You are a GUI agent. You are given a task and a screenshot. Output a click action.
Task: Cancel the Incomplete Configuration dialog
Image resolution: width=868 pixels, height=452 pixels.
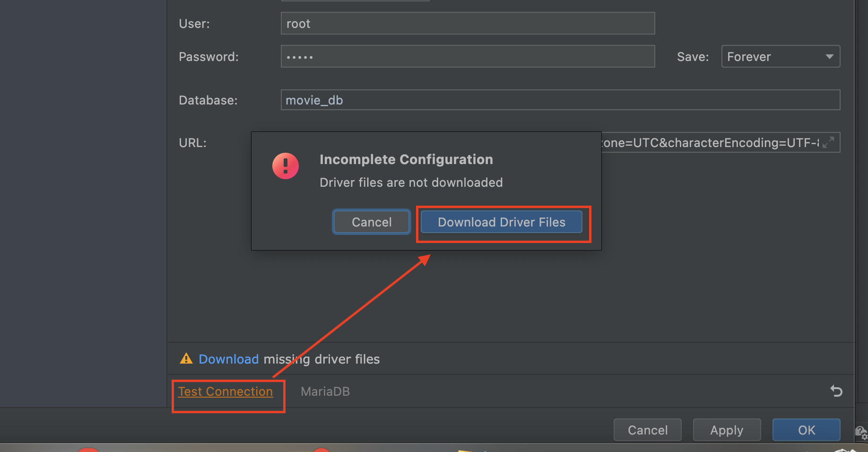pyautogui.click(x=371, y=222)
